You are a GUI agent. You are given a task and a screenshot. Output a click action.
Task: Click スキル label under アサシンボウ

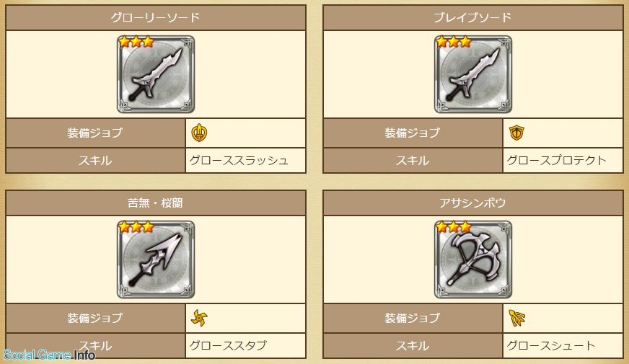pyautogui.click(x=413, y=345)
